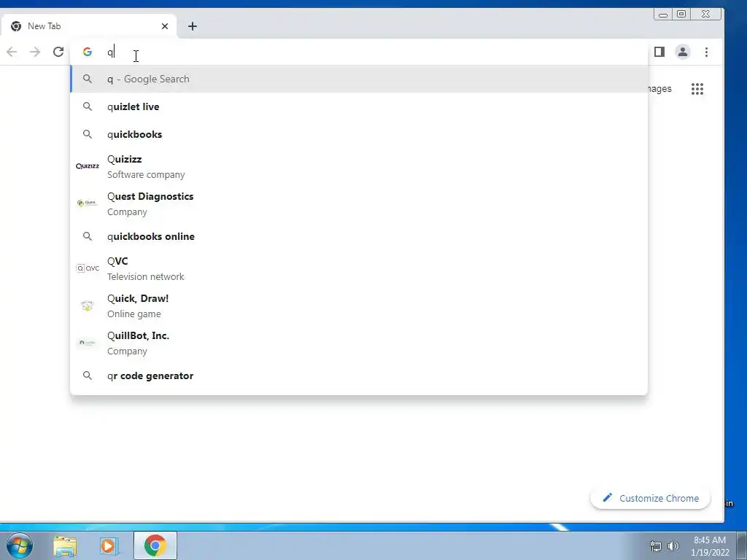
Task: Pick the Quizizz software company suggestion
Action: (359, 167)
